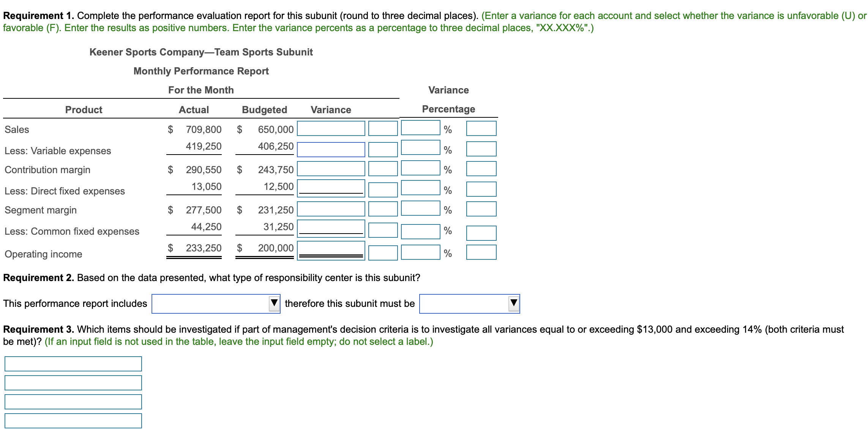Click the Operating income variance percentage field
Image resolution: width=868 pixels, height=436 pixels.
[x=420, y=252]
